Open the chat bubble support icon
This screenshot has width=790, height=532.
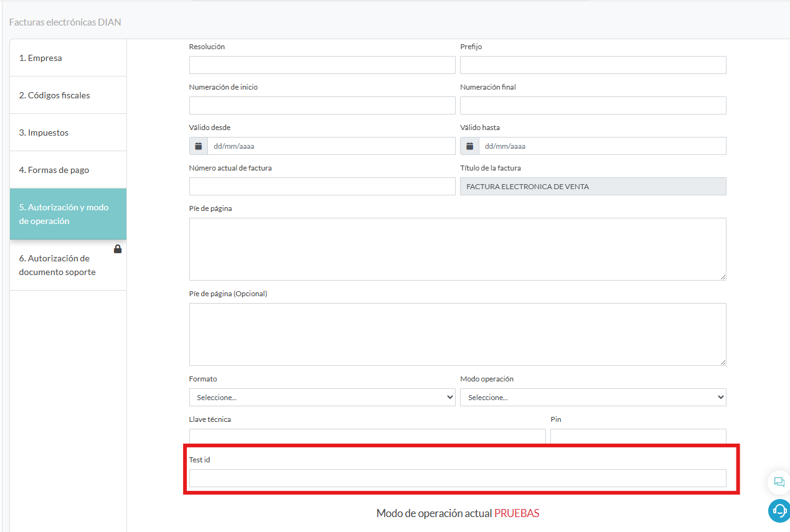pos(779,482)
